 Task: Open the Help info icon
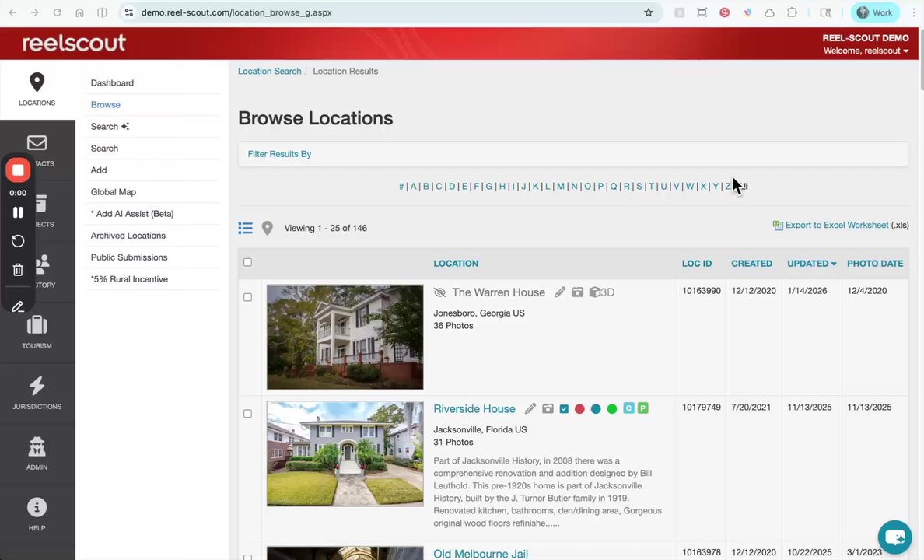[37, 508]
